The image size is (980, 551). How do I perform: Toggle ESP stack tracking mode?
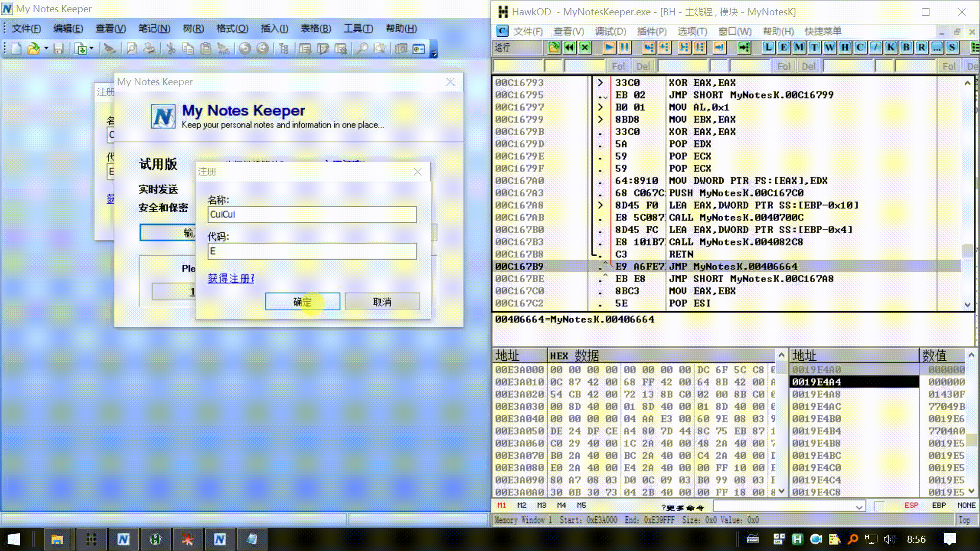[911, 506]
